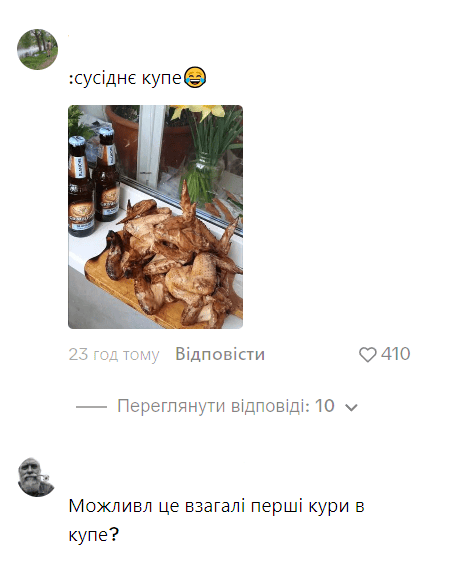
Task: Click the 410 likes counter
Action: 396,354
